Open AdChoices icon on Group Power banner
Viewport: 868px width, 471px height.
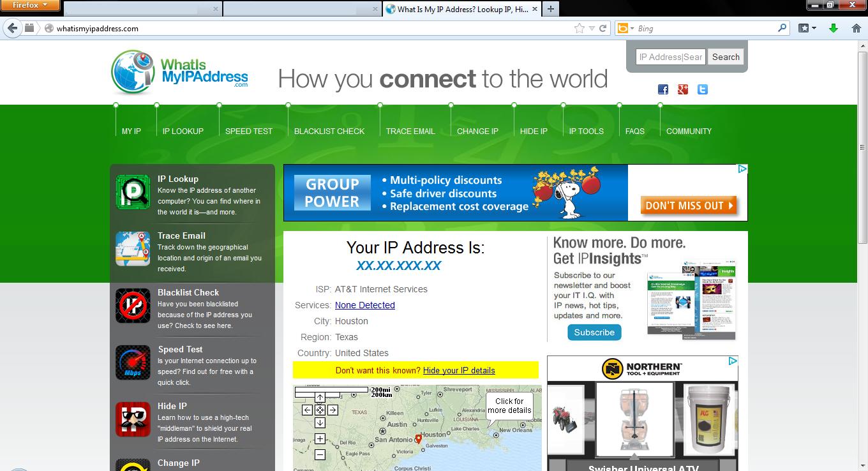click(x=742, y=169)
